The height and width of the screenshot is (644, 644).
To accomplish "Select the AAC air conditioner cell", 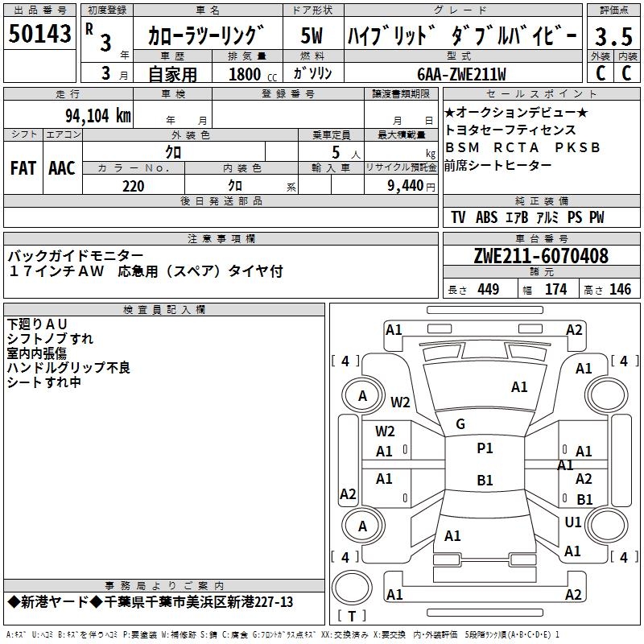I will (62, 168).
